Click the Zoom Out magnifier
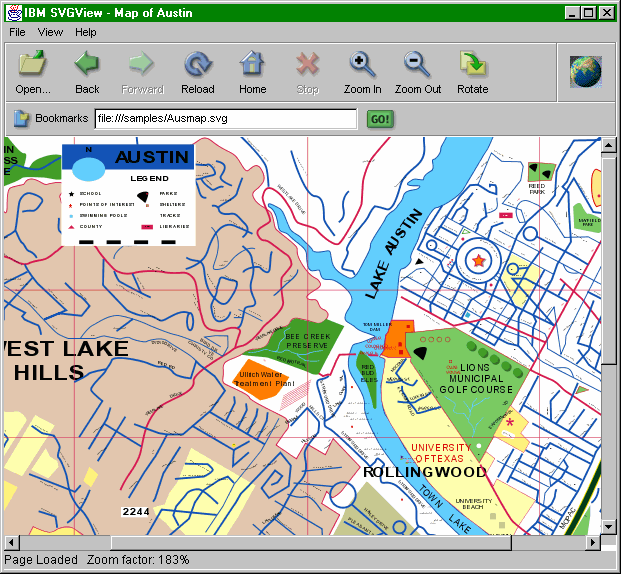This screenshot has width=621, height=574. click(x=417, y=64)
